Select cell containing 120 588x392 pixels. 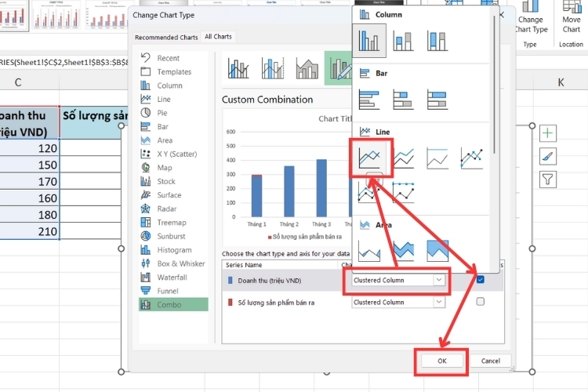pyautogui.click(x=29, y=148)
